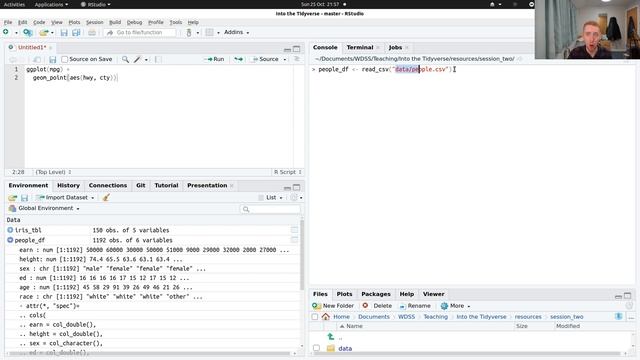This screenshot has width=640, height=360.
Task: Click the New Folder button
Action: (333, 306)
